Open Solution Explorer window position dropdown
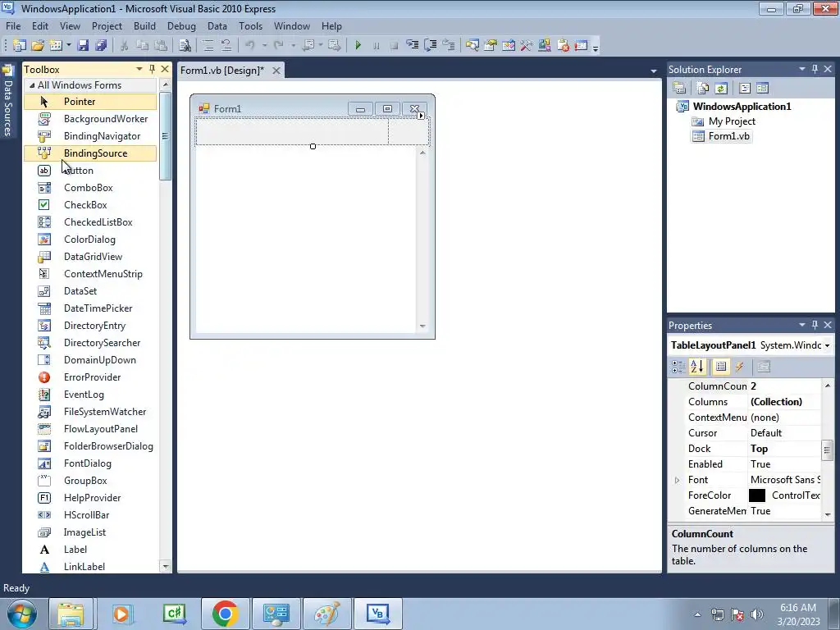 pos(802,69)
